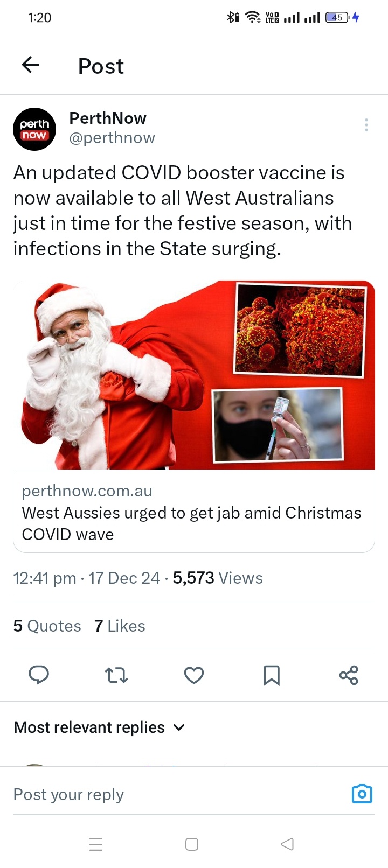Tap the reply speech bubble icon
The image size is (388, 868).
pyautogui.click(x=39, y=675)
